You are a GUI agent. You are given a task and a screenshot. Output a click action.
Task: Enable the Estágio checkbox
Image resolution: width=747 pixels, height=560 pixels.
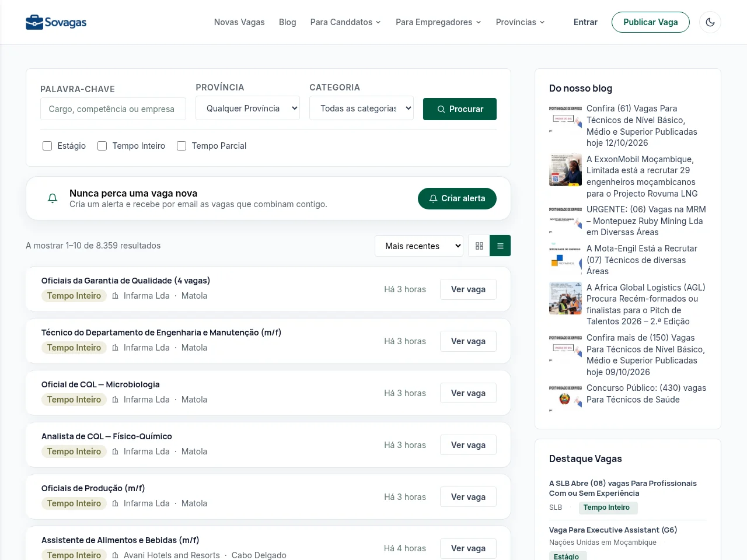(47, 146)
